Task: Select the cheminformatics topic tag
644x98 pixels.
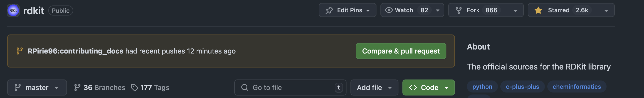Action: [577, 87]
